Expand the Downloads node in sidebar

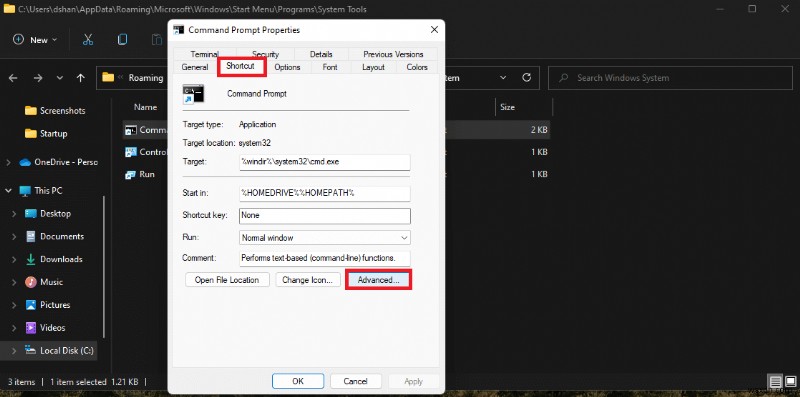pyautogui.click(x=14, y=259)
